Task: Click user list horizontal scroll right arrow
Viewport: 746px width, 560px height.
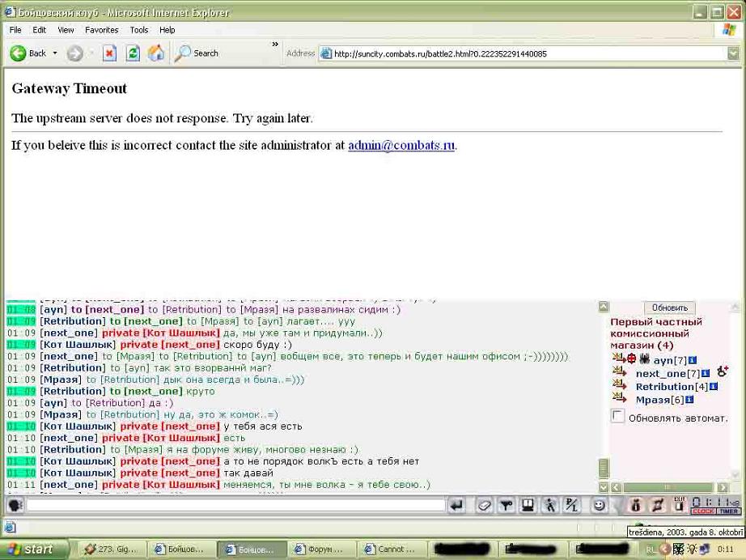Action: coord(723,487)
